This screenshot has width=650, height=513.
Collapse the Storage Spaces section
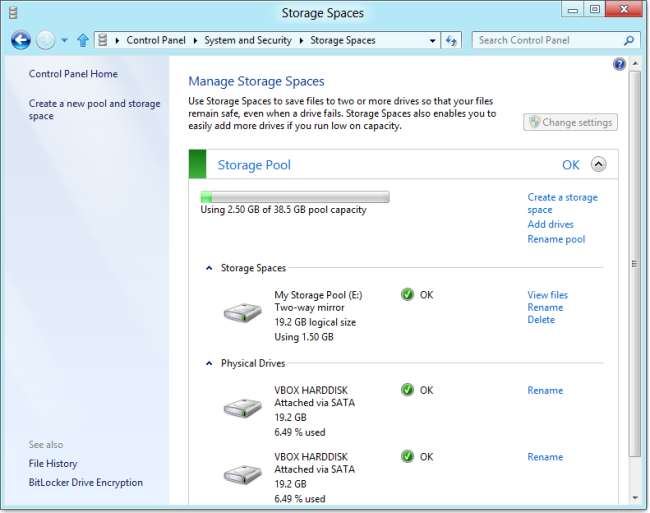tap(209, 268)
